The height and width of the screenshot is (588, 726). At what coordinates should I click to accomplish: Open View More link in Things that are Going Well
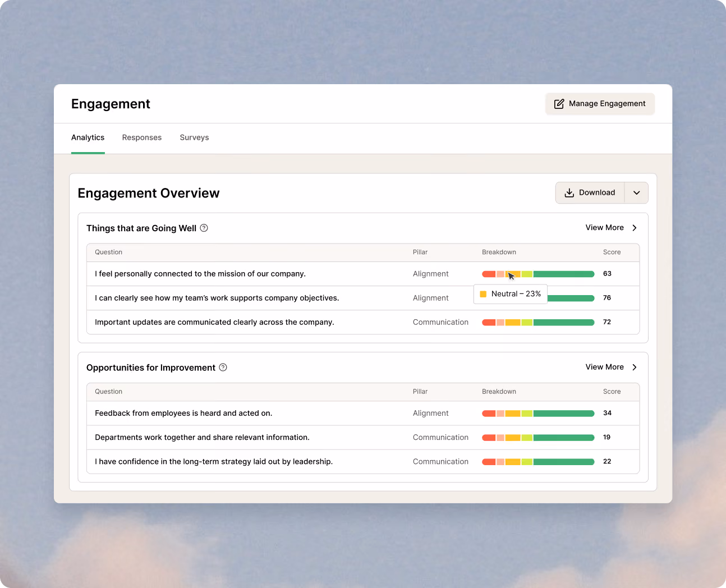click(605, 228)
